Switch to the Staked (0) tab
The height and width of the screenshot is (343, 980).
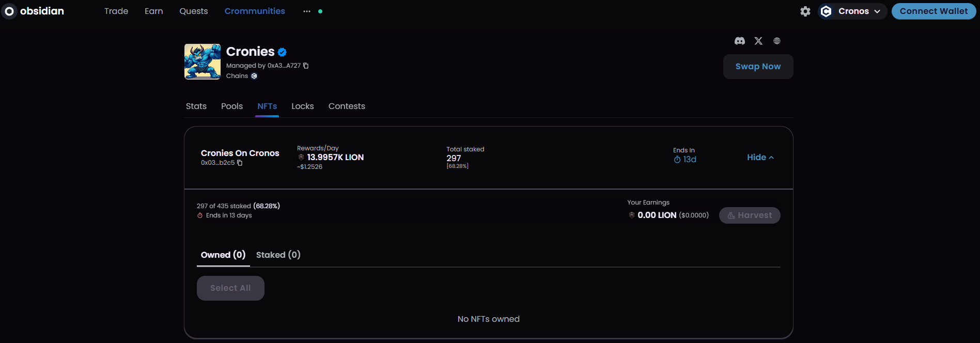pyautogui.click(x=278, y=255)
